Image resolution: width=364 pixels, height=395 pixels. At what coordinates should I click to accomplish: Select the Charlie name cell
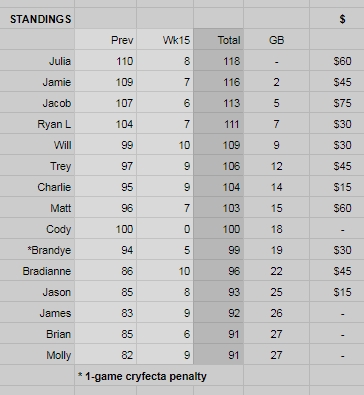pyautogui.click(x=37, y=187)
